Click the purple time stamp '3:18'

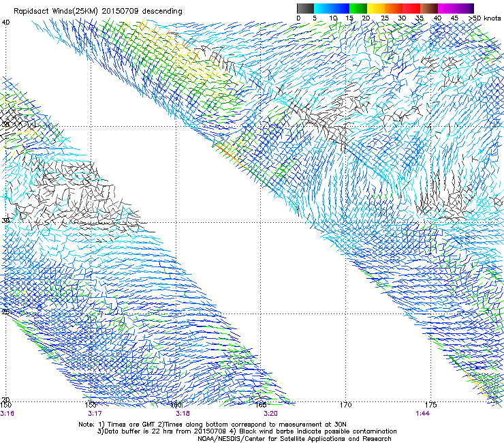pos(183,414)
